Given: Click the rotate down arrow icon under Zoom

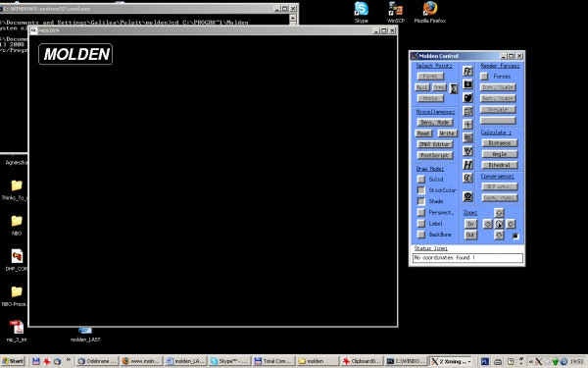Looking at the screenshot, I should point(499,236).
